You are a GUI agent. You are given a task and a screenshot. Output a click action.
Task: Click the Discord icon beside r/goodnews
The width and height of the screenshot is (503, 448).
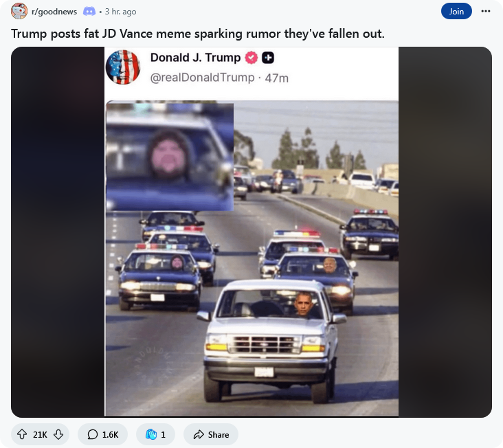click(x=89, y=12)
